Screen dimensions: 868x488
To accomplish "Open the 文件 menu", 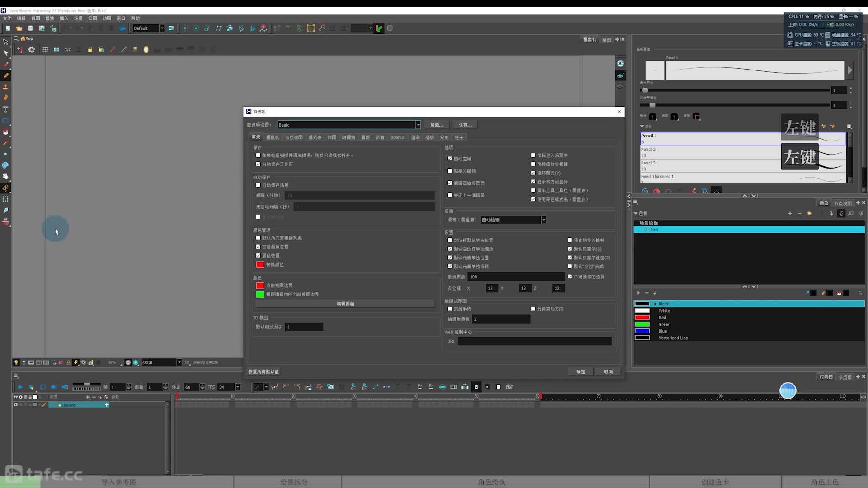I will click(x=7, y=19).
